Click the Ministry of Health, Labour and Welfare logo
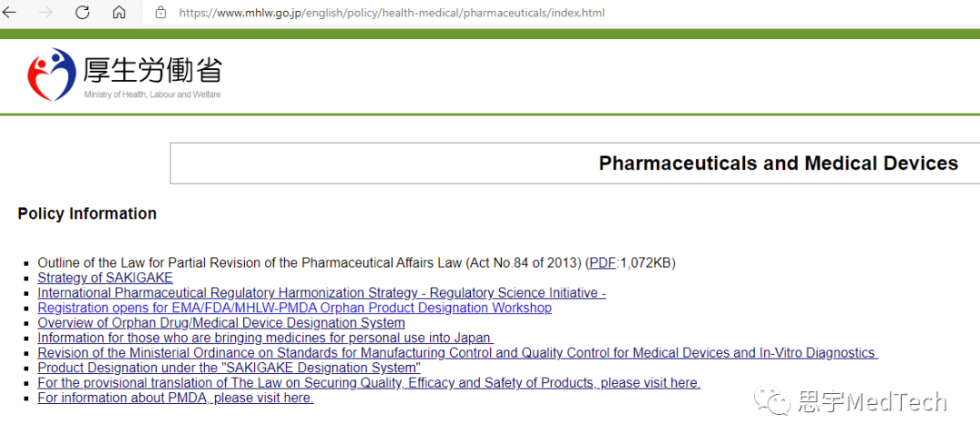 [x=124, y=74]
